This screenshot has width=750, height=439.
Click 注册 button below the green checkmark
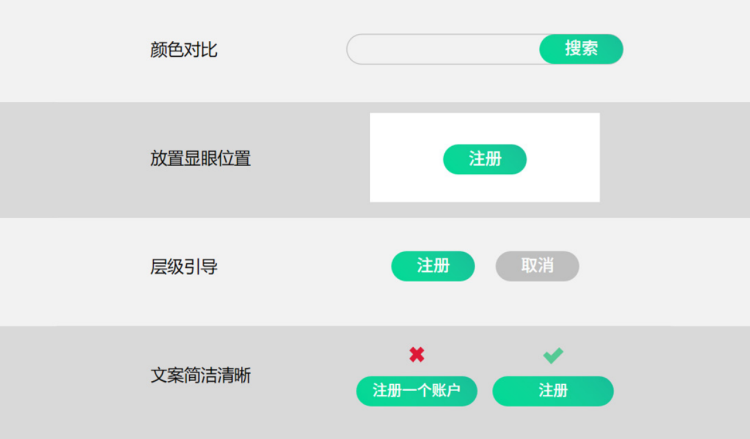(x=553, y=391)
